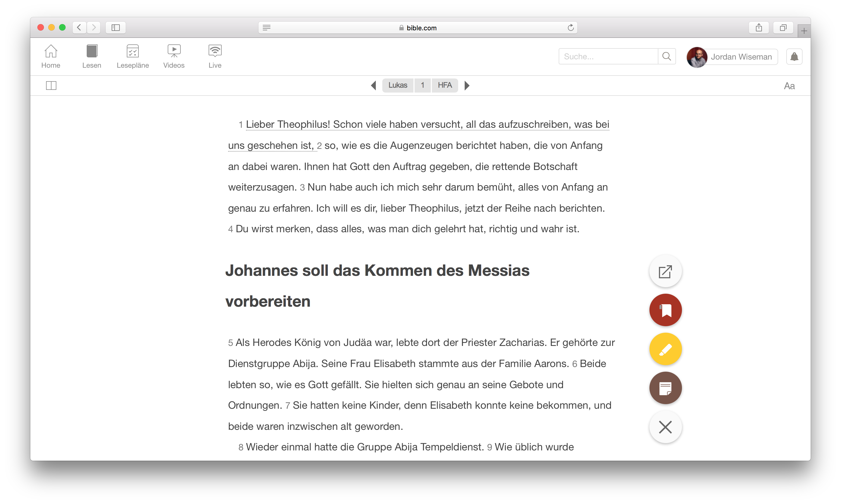Open the brown note action button
This screenshot has height=504, width=841.
pos(665,388)
